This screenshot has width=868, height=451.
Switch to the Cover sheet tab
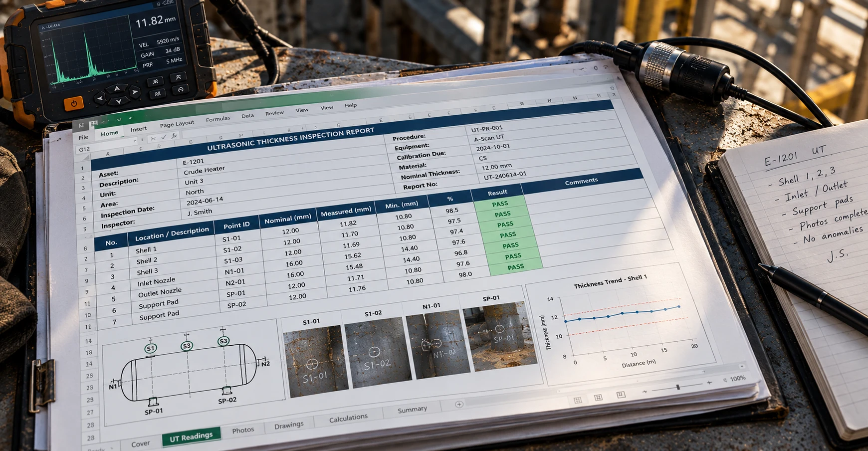pyautogui.click(x=140, y=444)
